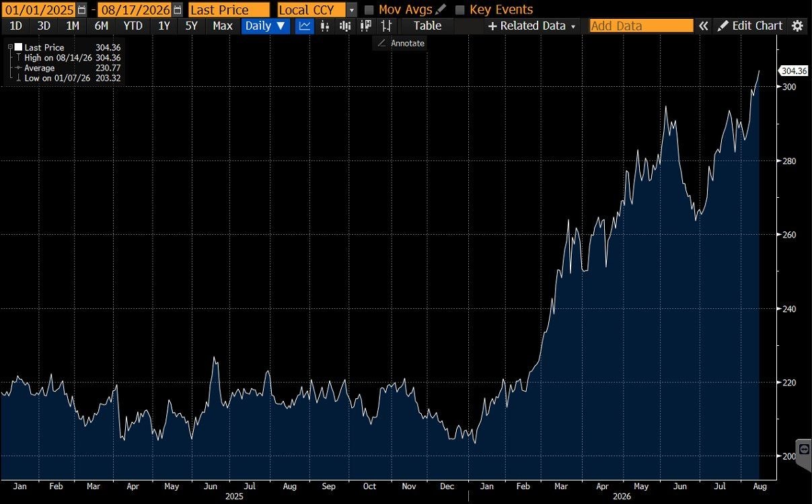Viewport: 812px width, 504px height.
Task: Click the Mov Avgs label text
Action: pyautogui.click(x=406, y=9)
